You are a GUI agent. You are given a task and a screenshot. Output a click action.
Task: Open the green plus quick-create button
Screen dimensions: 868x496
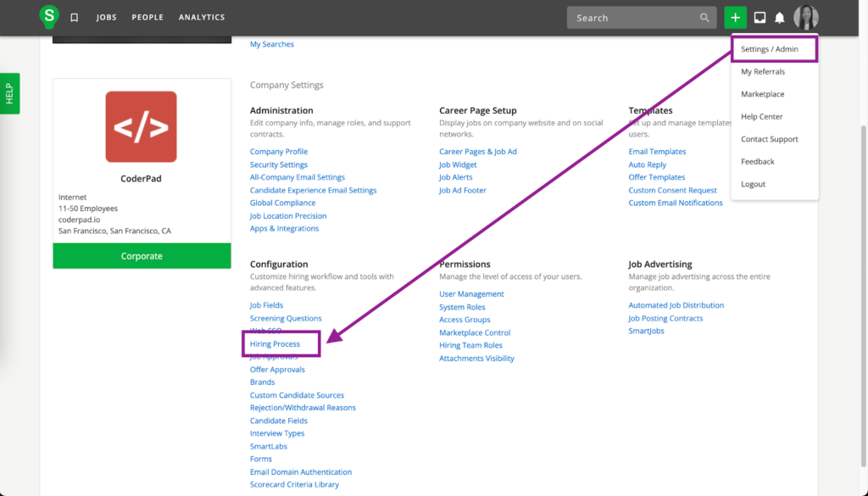pos(734,16)
